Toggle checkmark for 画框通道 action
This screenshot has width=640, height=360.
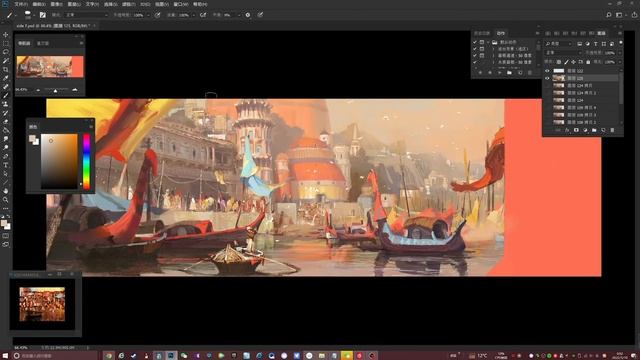coord(475,55)
